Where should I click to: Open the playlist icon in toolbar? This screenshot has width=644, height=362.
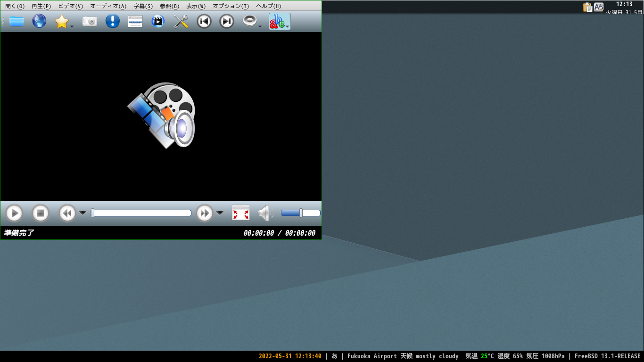[135, 21]
